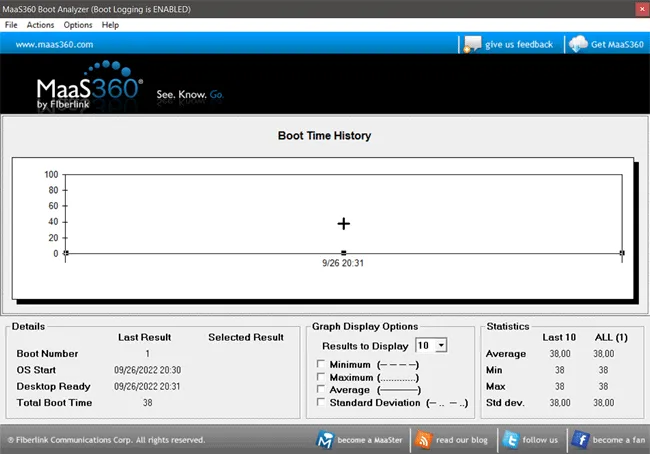The height and width of the screenshot is (454, 650).
Task: Click the Results to Display value 10
Action: pyautogui.click(x=426, y=345)
